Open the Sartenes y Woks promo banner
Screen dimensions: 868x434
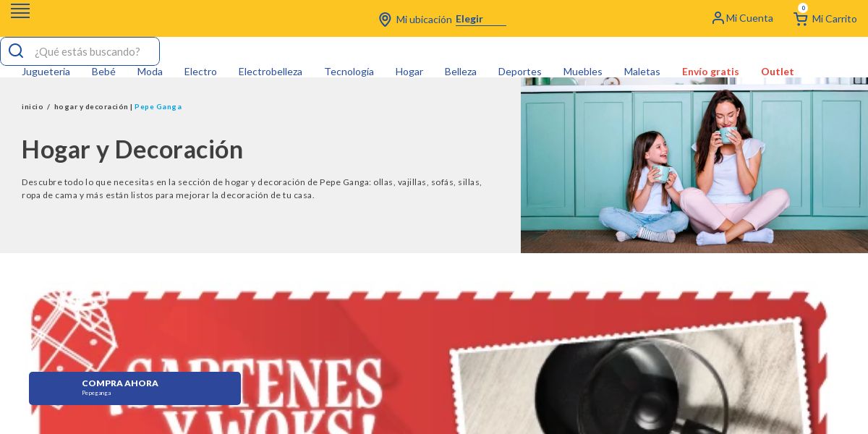click(428, 362)
